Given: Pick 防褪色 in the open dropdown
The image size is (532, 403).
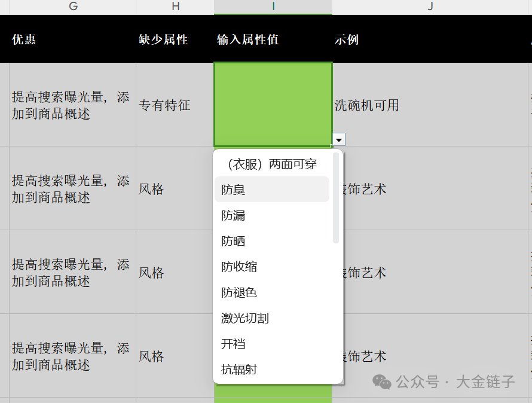Looking at the screenshot, I should 272,292.
